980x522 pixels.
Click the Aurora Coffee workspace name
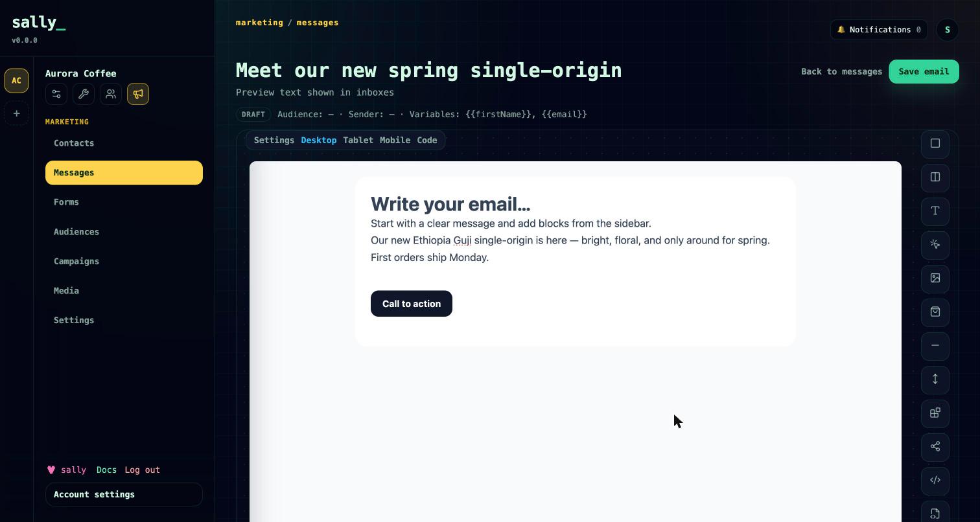point(81,74)
